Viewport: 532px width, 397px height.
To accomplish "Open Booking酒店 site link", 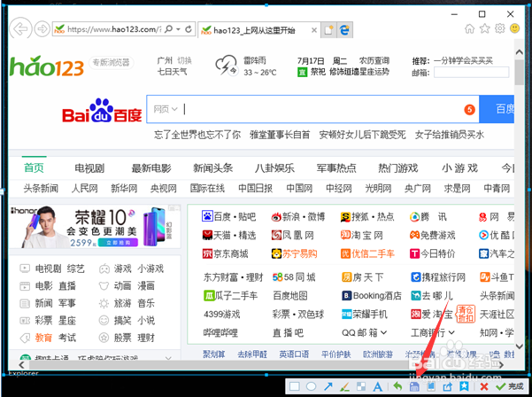I will tap(372, 296).
